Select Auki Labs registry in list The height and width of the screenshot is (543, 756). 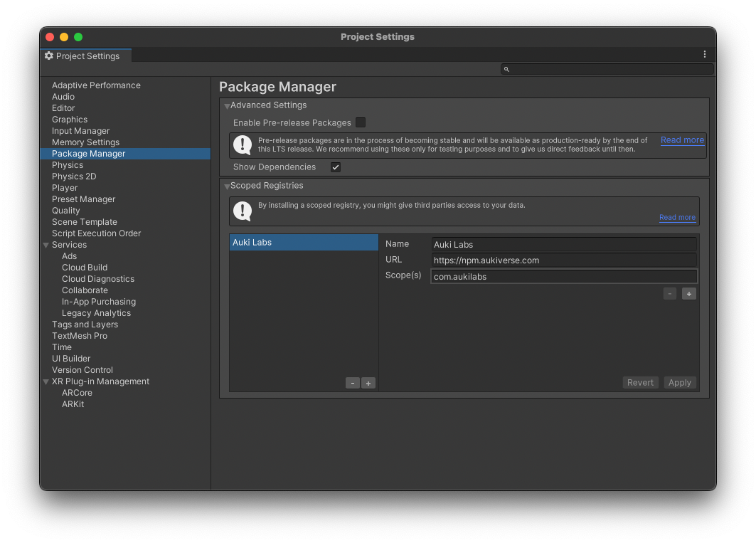[304, 242]
